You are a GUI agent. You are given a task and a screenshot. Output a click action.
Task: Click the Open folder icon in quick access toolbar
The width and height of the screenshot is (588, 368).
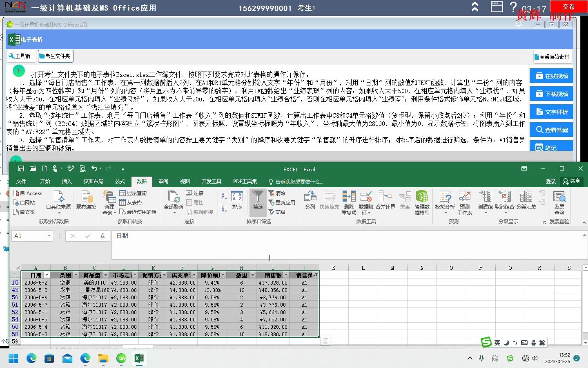(33, 168)
